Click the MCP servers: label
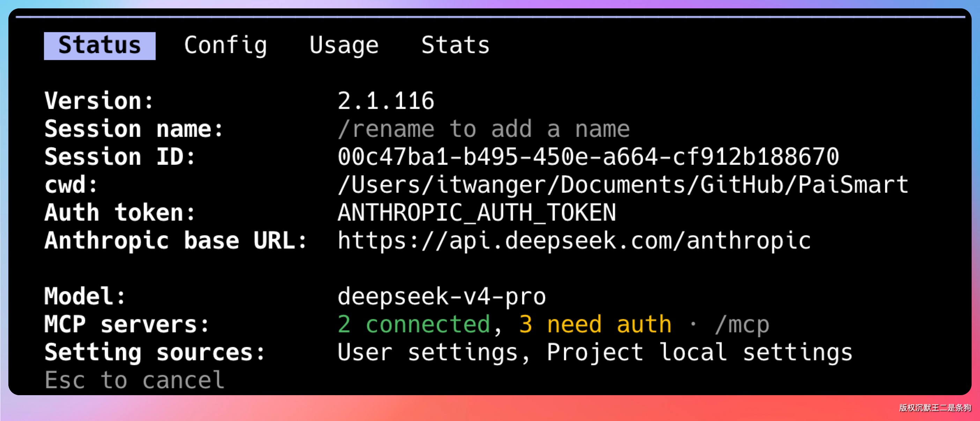 click(x=127, y=324)
